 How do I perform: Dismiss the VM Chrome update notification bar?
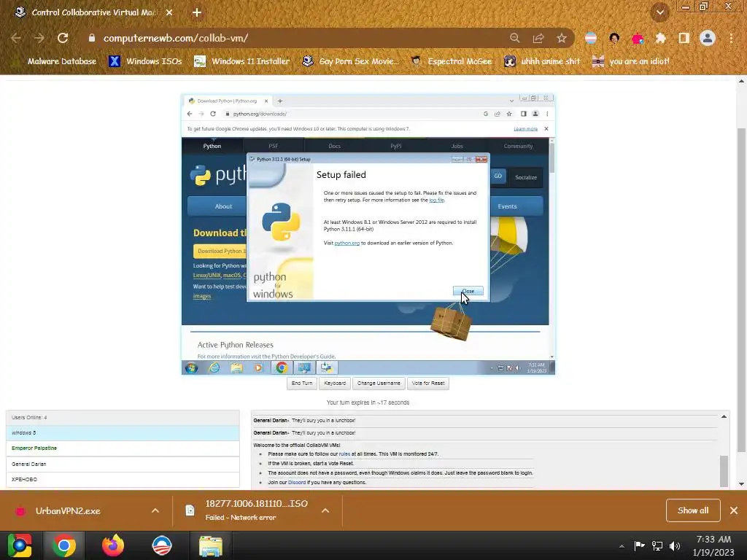[x=546, y=128]
